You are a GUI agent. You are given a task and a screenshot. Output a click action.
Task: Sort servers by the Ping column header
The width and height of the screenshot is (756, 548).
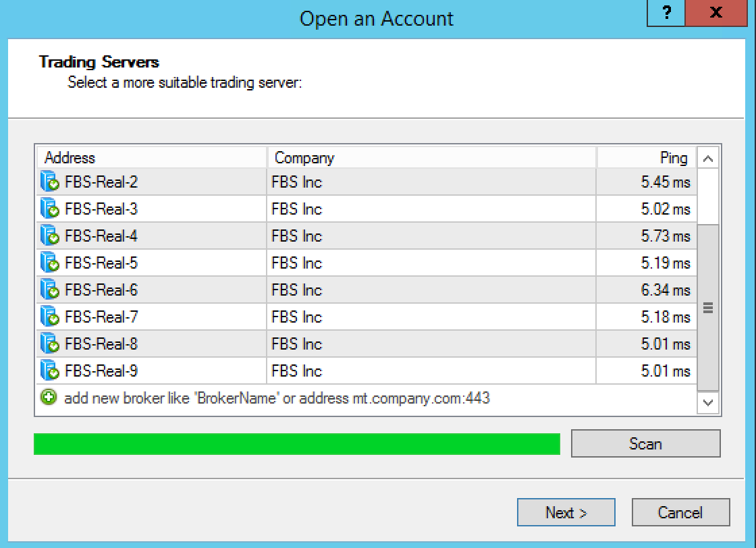(647, 158)
